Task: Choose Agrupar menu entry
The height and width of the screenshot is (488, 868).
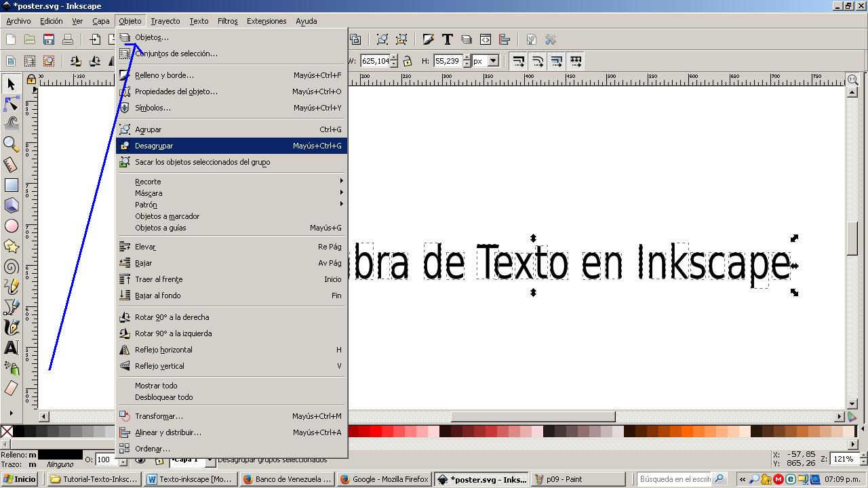Action: (231, 129)
